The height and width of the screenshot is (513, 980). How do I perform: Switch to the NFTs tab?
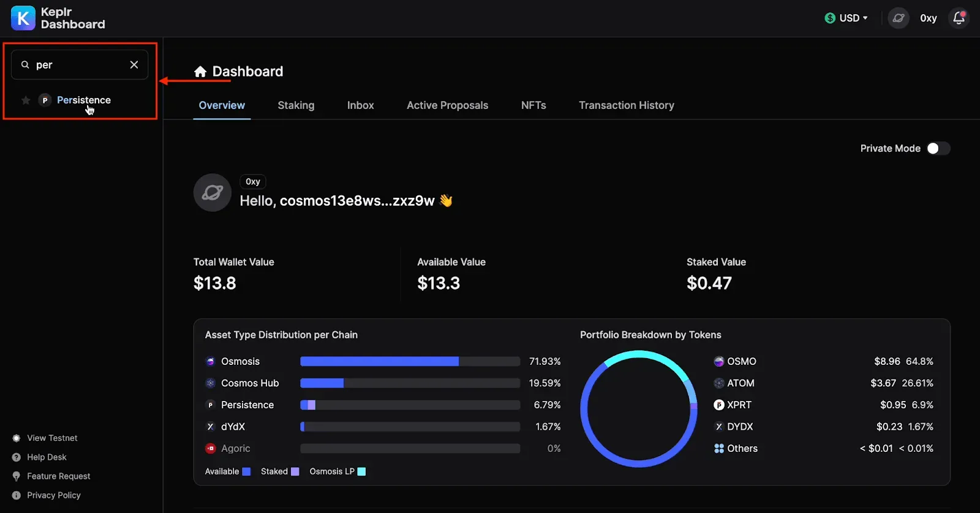pos(533,105)
